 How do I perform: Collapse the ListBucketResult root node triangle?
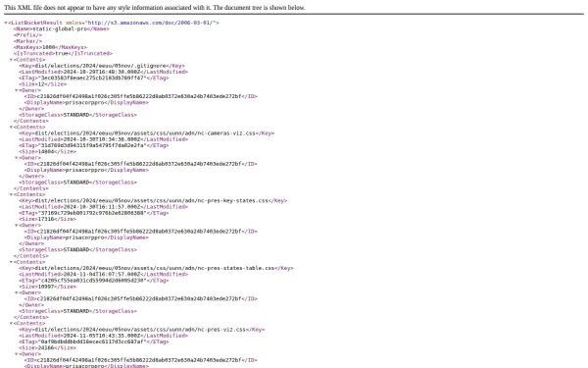(x=6, y=23)
